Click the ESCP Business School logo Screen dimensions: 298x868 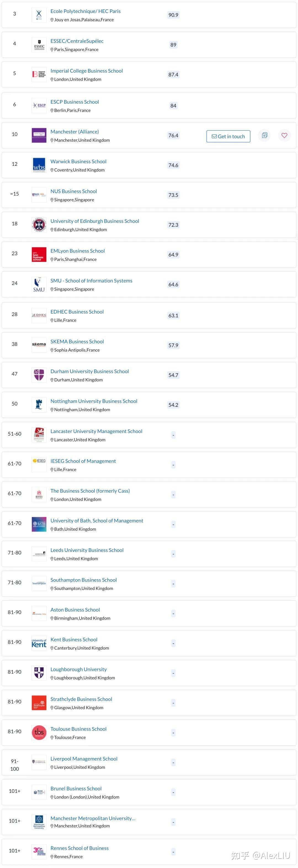tap(39, 106)
